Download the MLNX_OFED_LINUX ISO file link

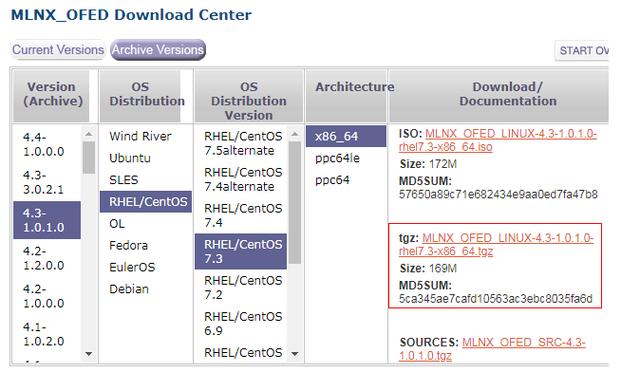[497, 140]
